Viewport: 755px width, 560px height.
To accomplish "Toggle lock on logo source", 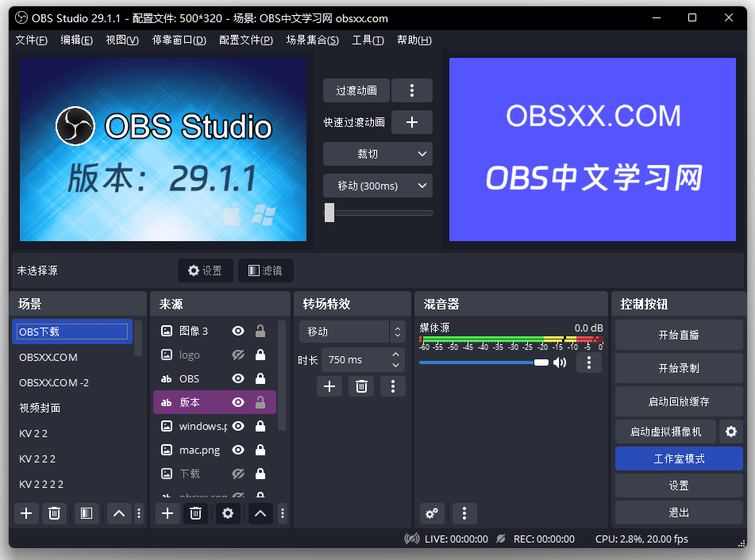I will 260,355.
